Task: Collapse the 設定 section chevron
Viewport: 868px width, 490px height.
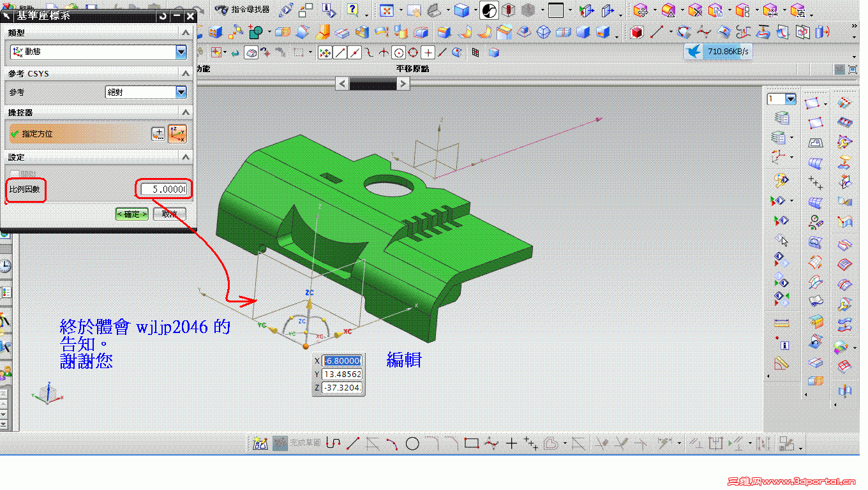Action: (x=185, y=156)
